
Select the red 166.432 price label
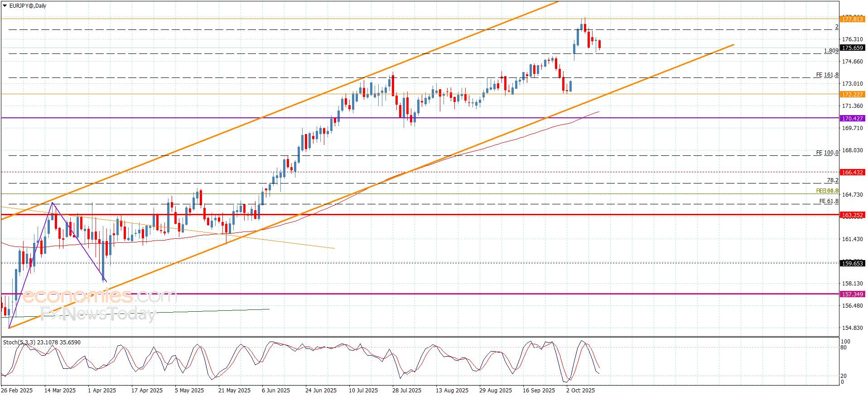(x=852, y=172)
